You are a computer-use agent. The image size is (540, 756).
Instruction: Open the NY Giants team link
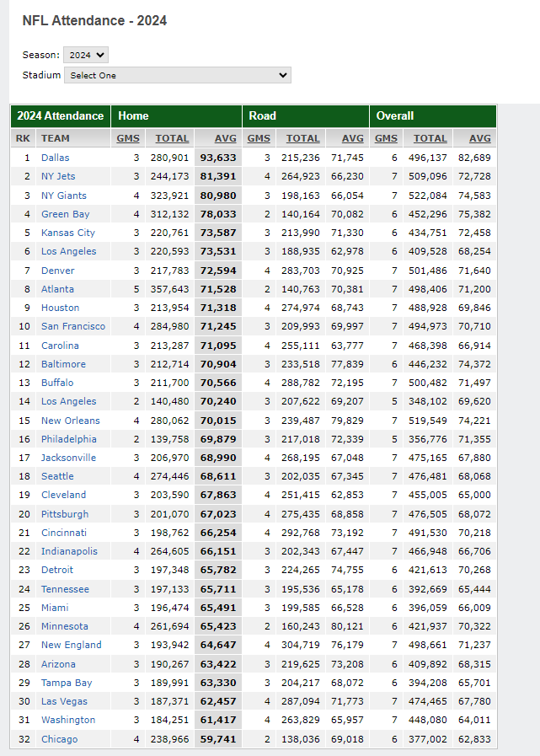(64, 196)
